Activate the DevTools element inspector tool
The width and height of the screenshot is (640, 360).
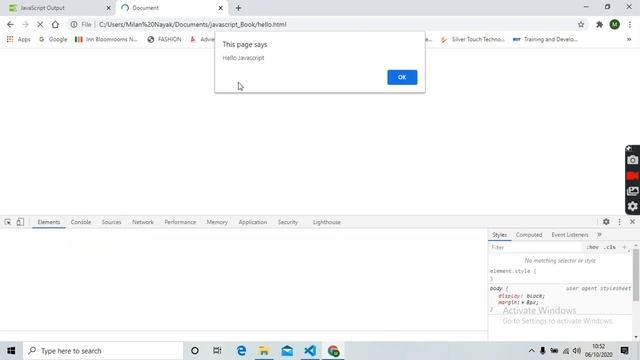[x=8, y=222]
